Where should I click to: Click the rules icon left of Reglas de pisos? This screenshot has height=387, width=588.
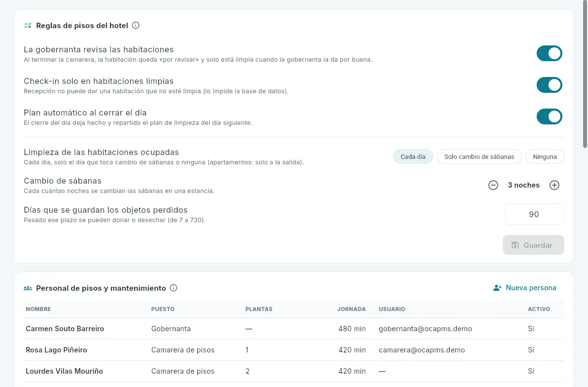coord(28,26)
